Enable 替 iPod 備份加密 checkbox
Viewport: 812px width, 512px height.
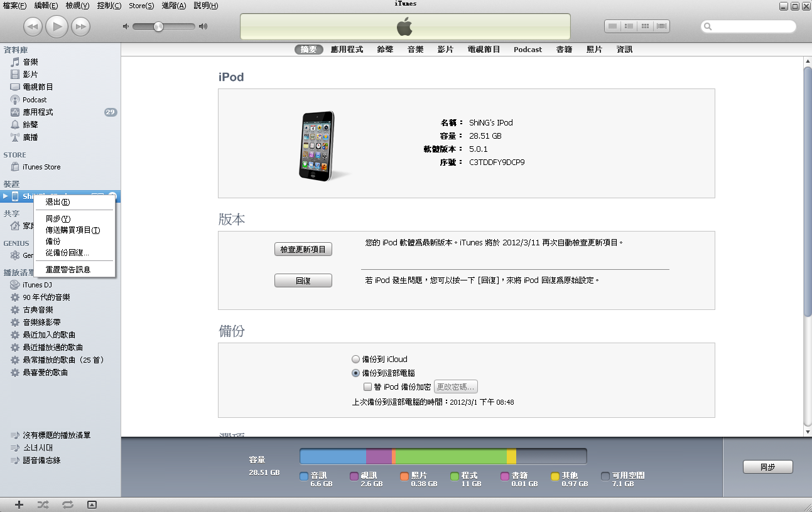tap(368, 387)
